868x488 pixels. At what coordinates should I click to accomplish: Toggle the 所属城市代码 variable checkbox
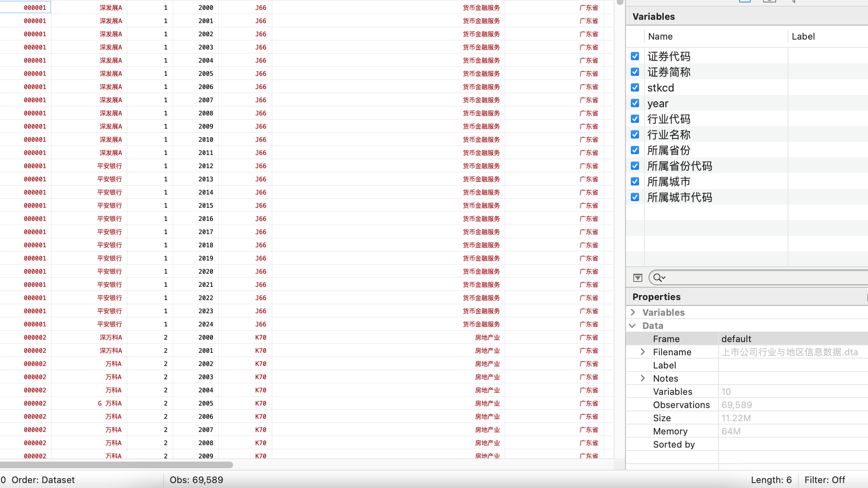(635, 197)
